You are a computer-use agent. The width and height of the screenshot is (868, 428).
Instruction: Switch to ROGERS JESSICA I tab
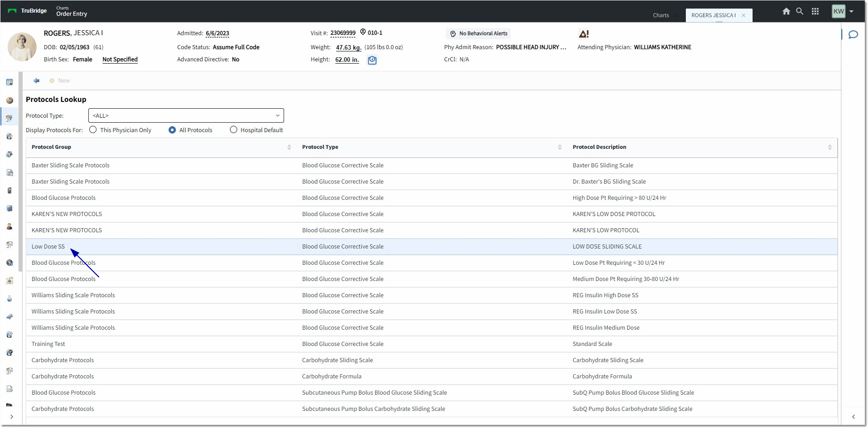click(713, 15)
